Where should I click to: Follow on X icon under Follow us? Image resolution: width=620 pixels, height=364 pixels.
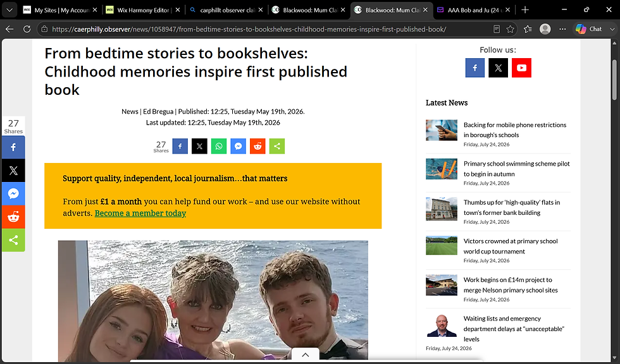pos(499,68)
